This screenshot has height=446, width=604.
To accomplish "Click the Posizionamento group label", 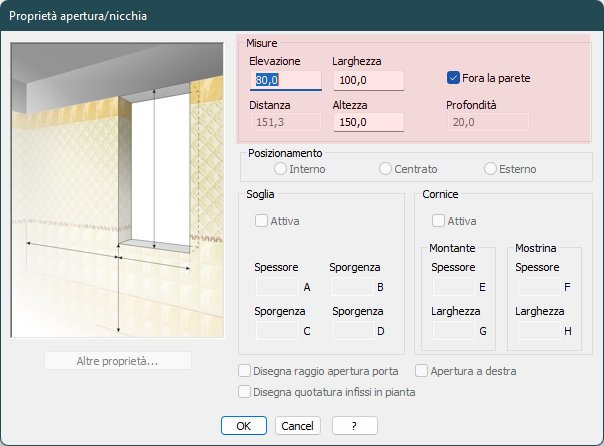I will point(285,153).
